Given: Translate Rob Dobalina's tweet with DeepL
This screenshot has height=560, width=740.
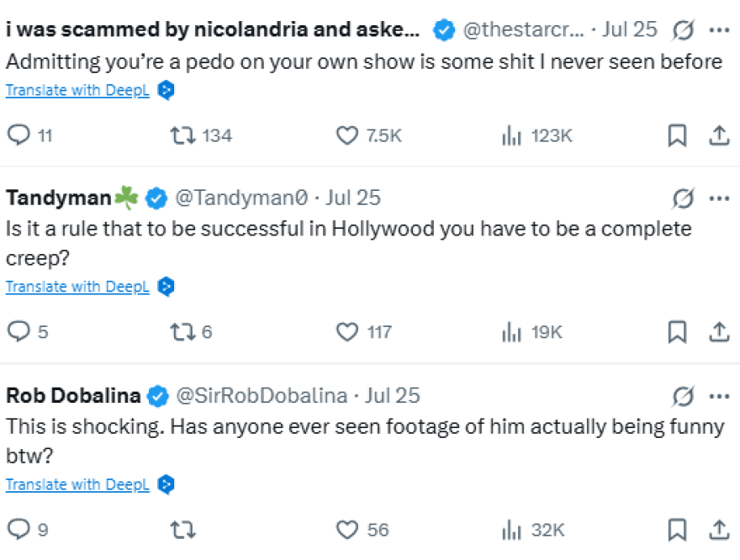Looking at the screenshot, I should [x=77, y=485].
